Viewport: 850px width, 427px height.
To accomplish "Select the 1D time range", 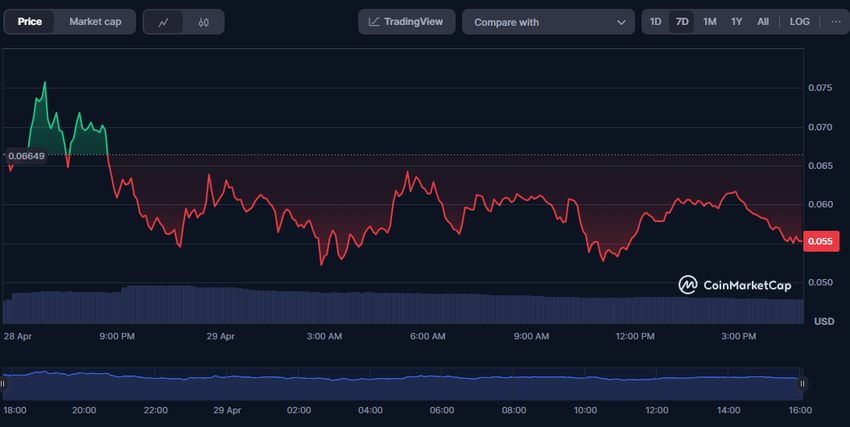I will [655, 22].
